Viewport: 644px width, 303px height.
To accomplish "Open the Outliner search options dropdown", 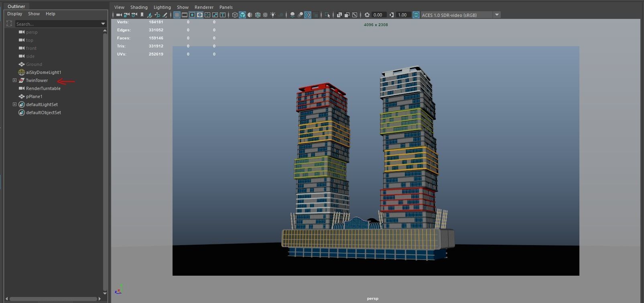I will pos(103,24).
